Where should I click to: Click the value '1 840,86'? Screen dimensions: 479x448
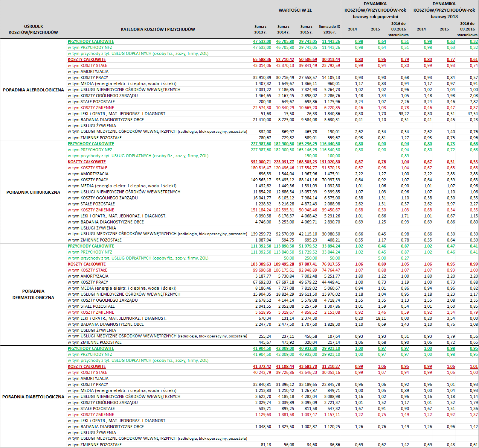[x=332, y=114]
